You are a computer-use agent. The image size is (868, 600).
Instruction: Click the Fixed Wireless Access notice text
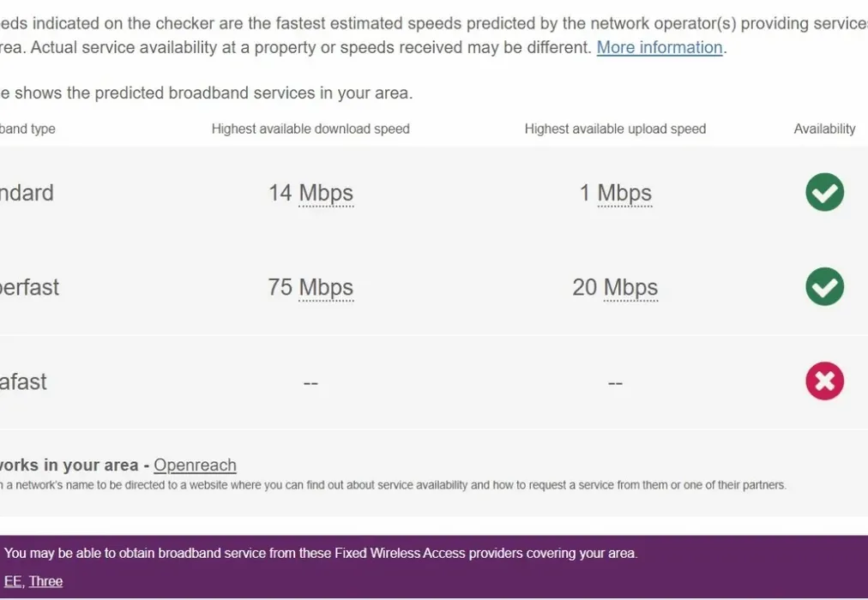[321, 553]
